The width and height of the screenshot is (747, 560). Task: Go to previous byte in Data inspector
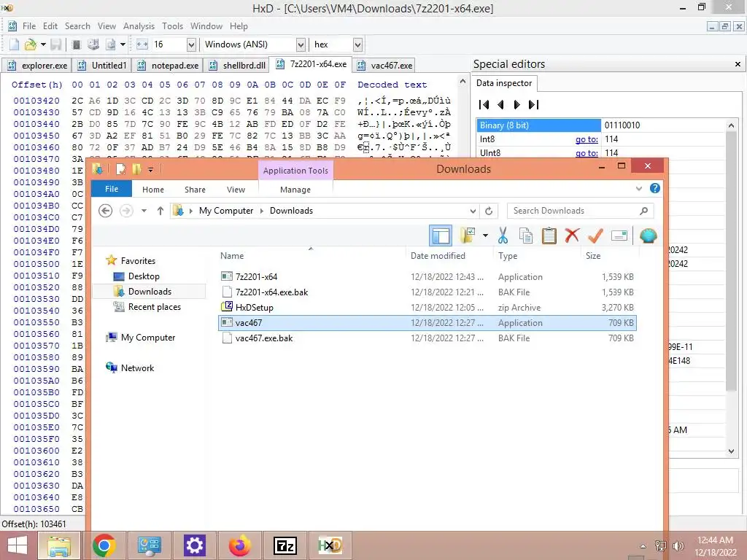[500, 105]
